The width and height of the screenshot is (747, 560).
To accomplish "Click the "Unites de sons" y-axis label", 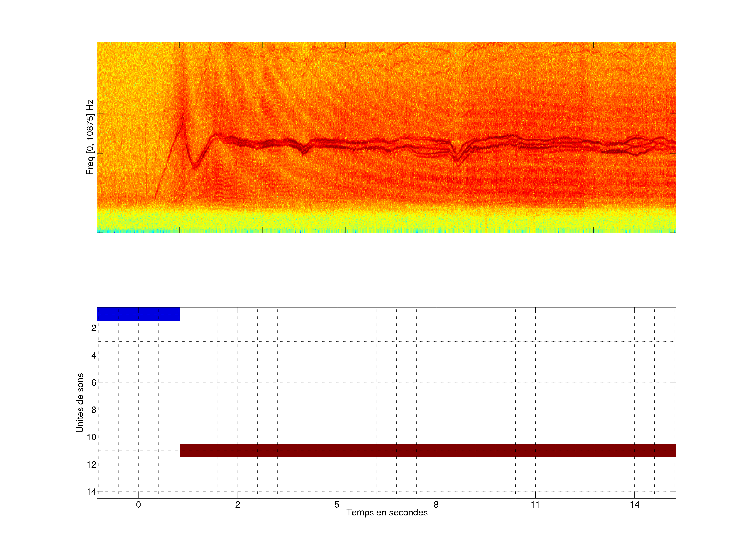I will 80,403.
